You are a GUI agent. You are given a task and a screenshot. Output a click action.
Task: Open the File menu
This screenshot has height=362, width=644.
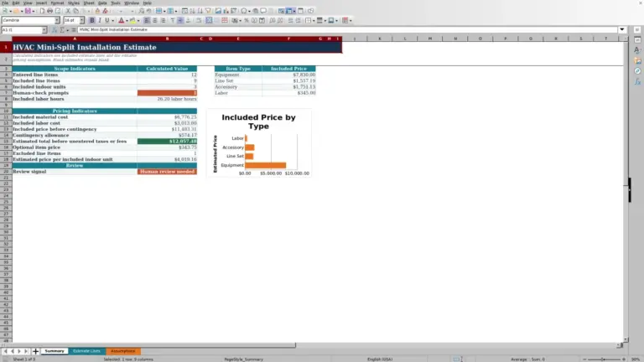(5, 3)
